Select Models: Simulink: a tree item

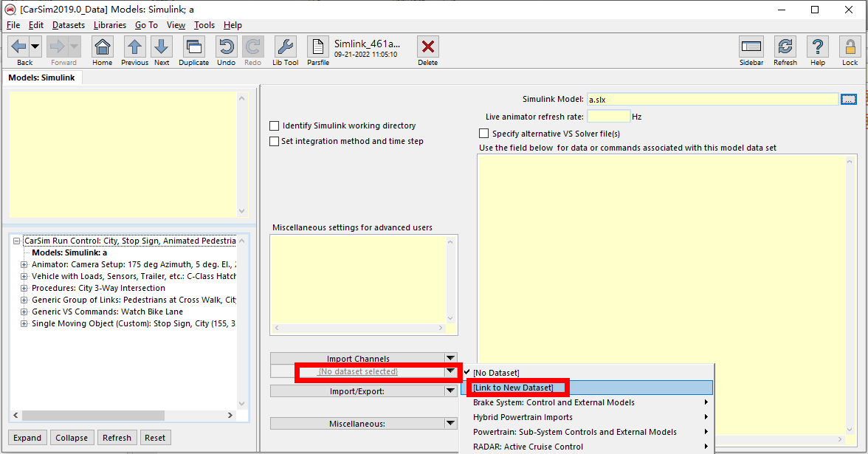point(69,252)
